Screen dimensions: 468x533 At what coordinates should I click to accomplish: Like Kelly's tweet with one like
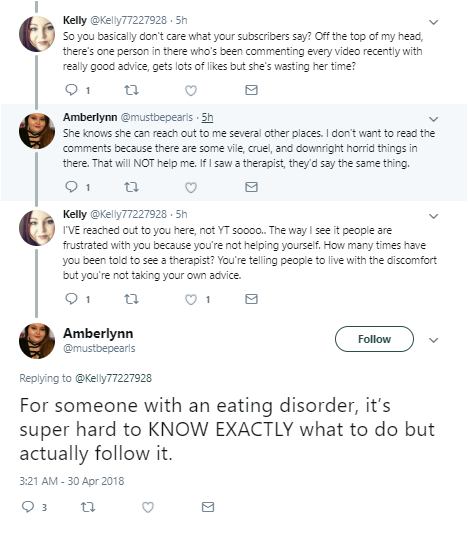pyautogui.click(x=191, y=299)
